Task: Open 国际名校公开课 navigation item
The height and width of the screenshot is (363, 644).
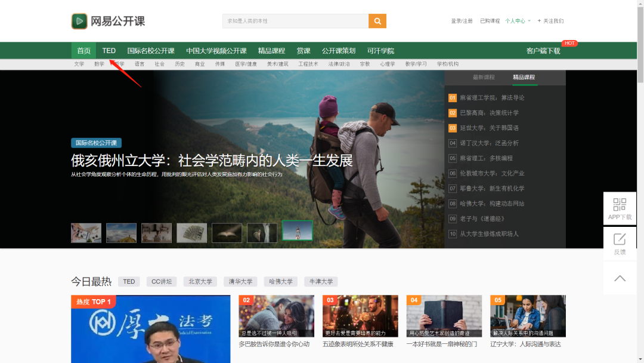Action: coord(151,51)
